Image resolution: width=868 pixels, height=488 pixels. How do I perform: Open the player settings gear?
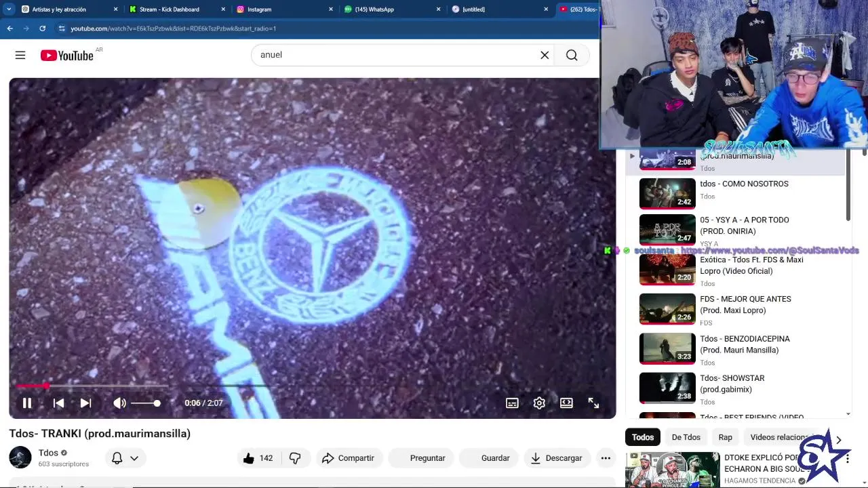tap(539, 403)
